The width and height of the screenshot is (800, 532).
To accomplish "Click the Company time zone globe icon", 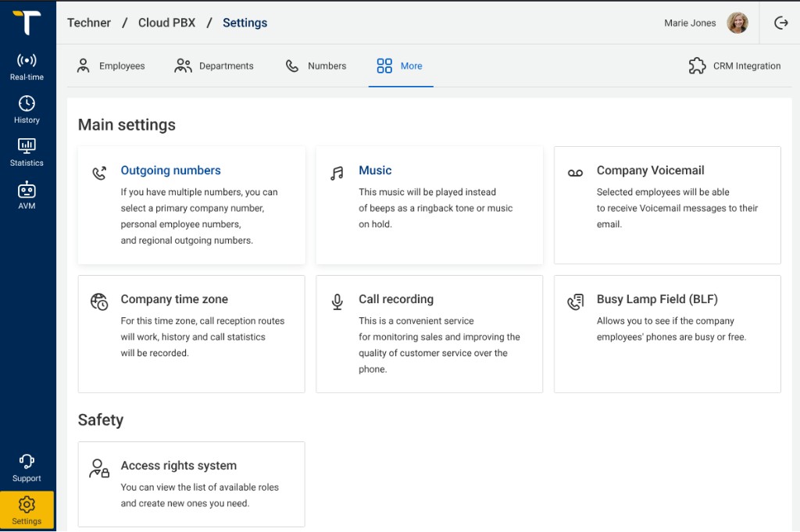I will tap(99, 302).
